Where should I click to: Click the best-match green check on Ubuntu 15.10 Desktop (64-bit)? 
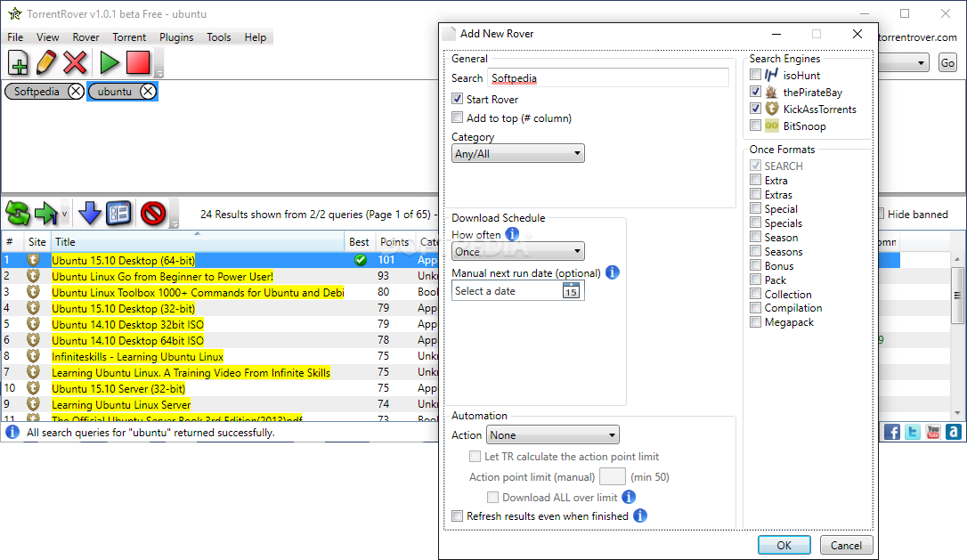point(361,260)
